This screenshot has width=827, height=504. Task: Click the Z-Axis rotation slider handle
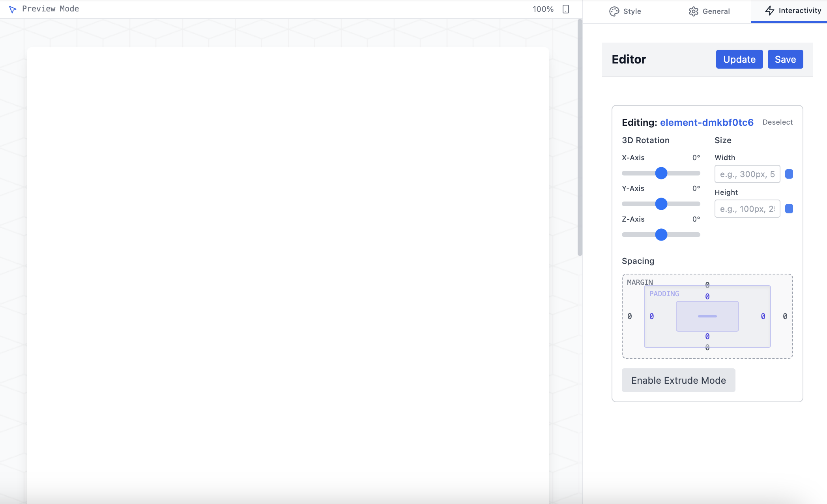[661, 235]
